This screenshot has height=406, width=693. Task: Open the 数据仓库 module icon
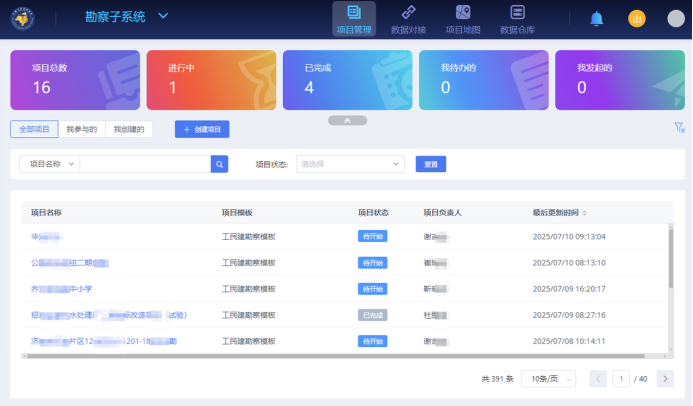[517, 14]
